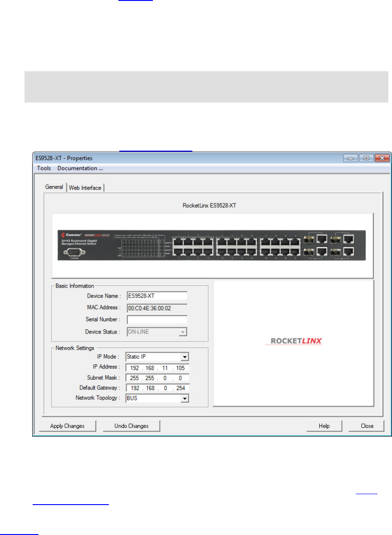
Task: Click the Device Name field
Action: point(157,296)
